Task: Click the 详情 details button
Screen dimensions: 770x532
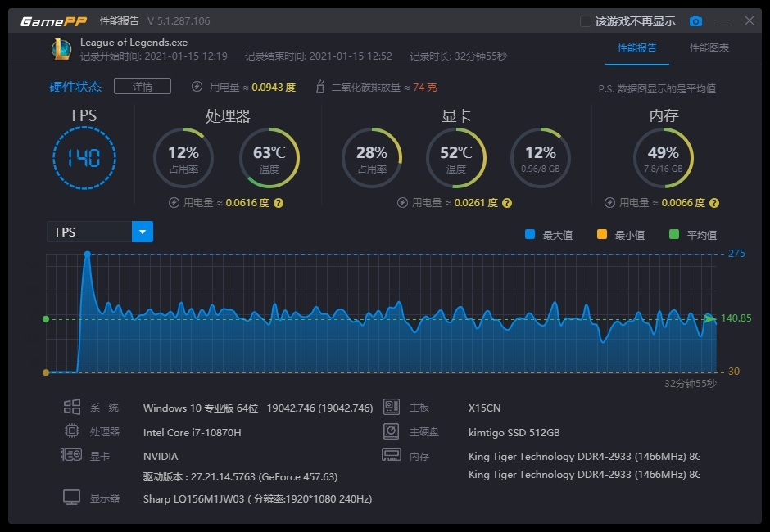Action: pyautogui.click(x=143, y=87)
